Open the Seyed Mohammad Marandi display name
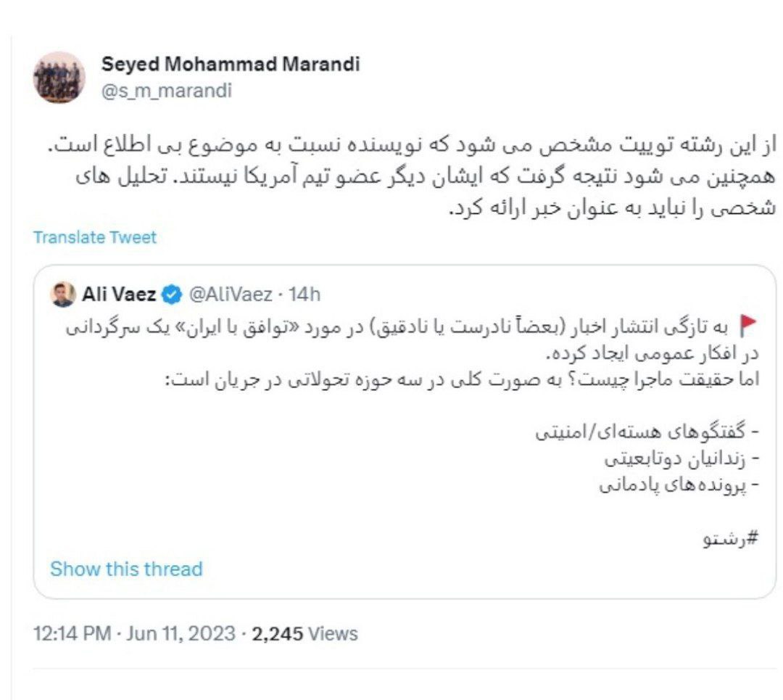This screenshot has width=783, height=700. coord(231,64)
